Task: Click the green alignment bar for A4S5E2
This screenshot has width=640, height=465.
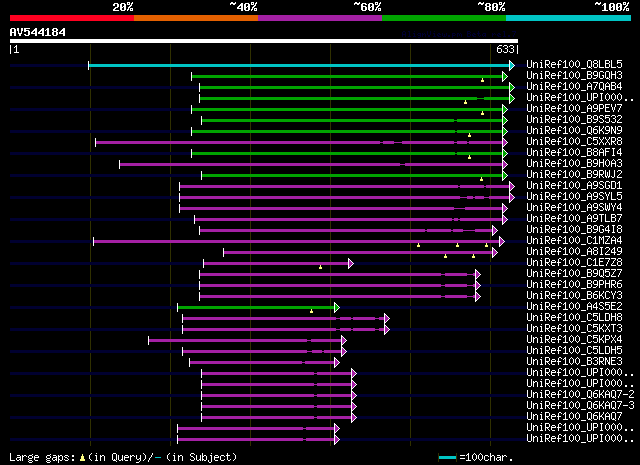Action: pyautogui.click(x=256, y=307)
